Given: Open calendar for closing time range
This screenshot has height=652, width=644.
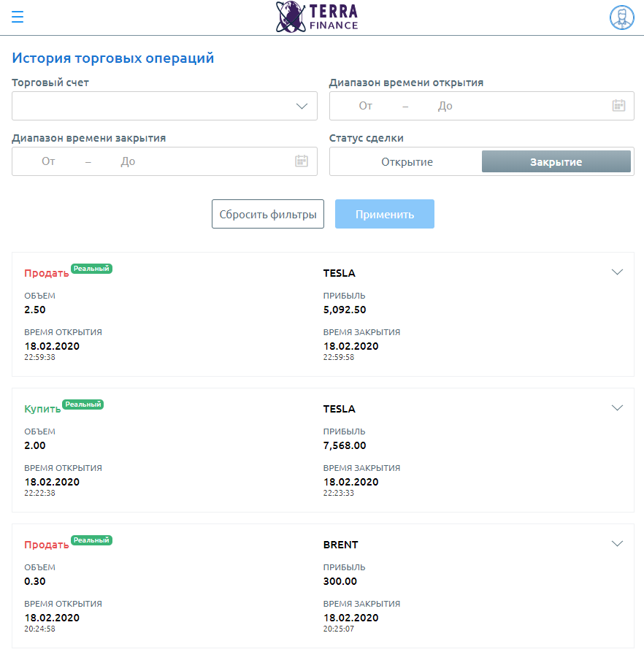Looking at the screenshot, I should (302, 161).
